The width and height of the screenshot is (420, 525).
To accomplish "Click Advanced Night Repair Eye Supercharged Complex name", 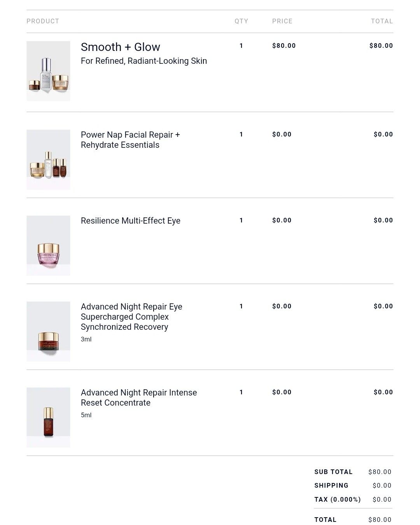I will click(131, 317).
